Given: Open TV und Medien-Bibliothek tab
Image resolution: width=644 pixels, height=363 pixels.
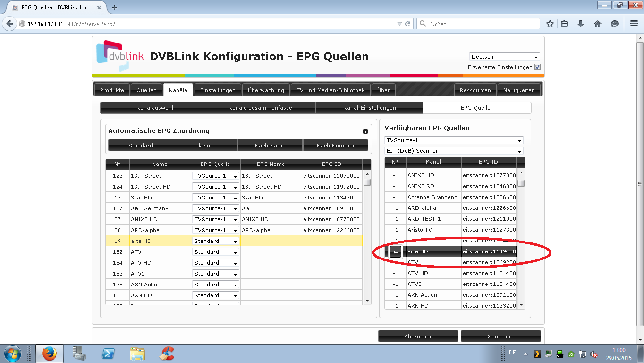Looking at the screenshot, I should 330,90.
